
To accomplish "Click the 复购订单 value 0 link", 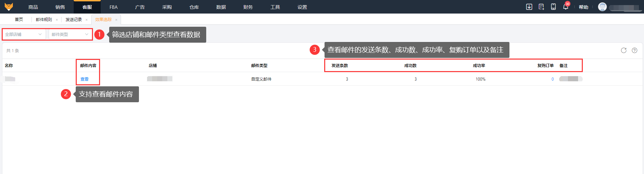I will (x=553, y=79).
